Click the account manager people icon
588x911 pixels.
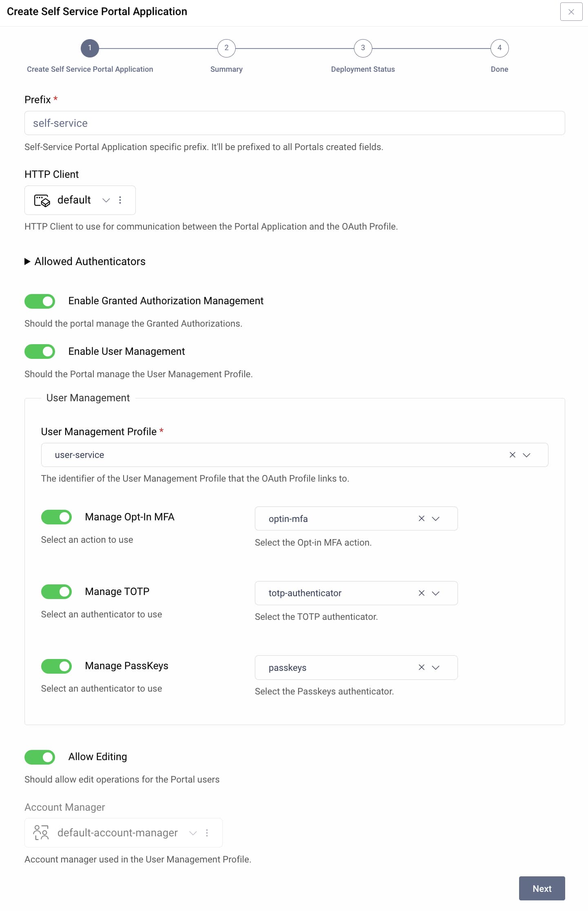(41, 833)
